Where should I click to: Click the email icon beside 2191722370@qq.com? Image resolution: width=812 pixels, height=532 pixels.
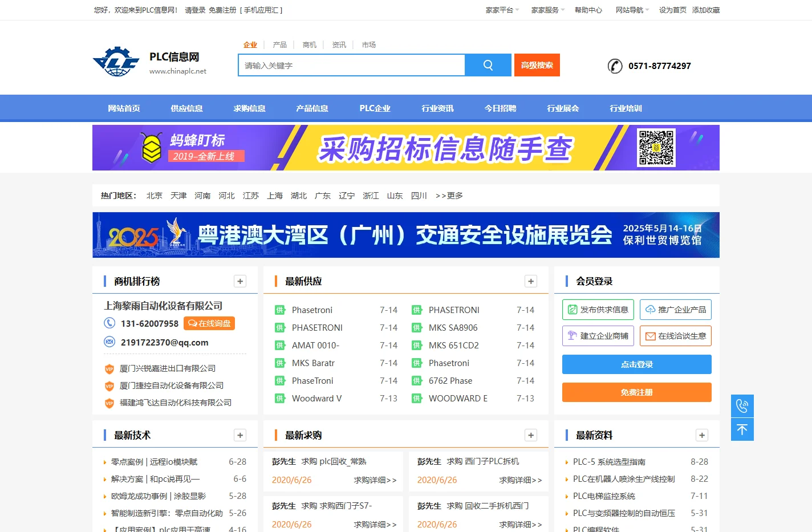109,342
